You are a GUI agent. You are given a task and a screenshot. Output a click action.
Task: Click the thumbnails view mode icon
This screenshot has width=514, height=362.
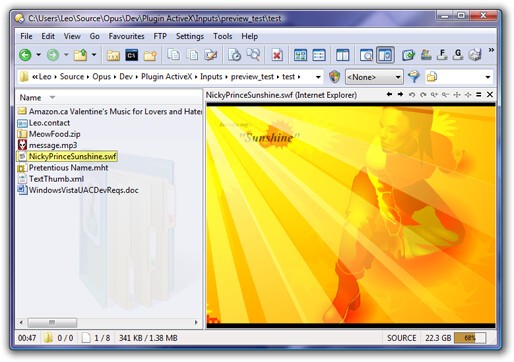[300, 55]
